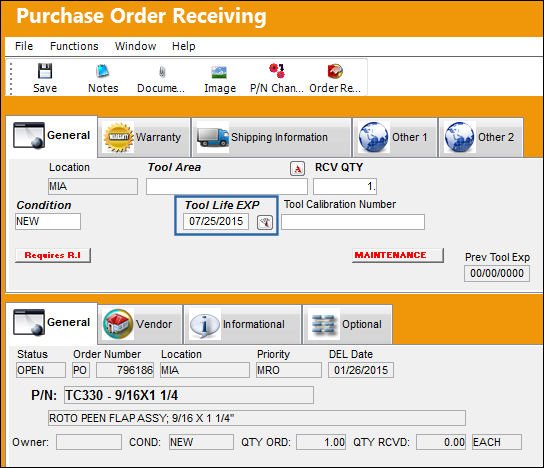
Task: Open the Document paperclip toolbar icon
Action: [162, 72]
